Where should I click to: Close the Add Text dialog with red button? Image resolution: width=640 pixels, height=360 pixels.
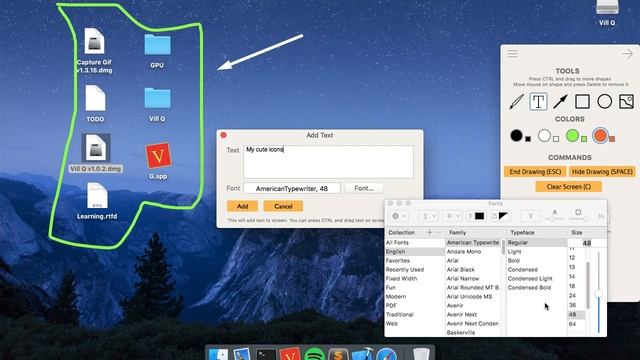tap(224, 135)
